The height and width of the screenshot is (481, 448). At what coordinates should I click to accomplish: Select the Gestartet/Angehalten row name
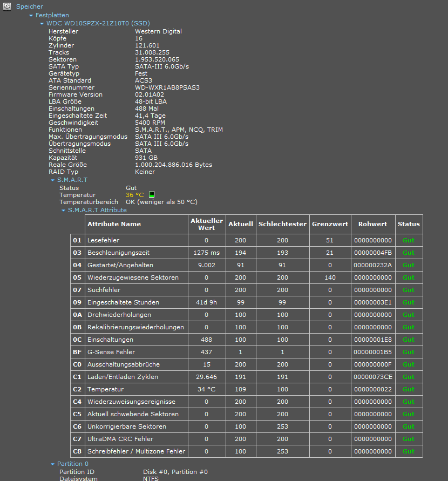click(x=120, y=266)
